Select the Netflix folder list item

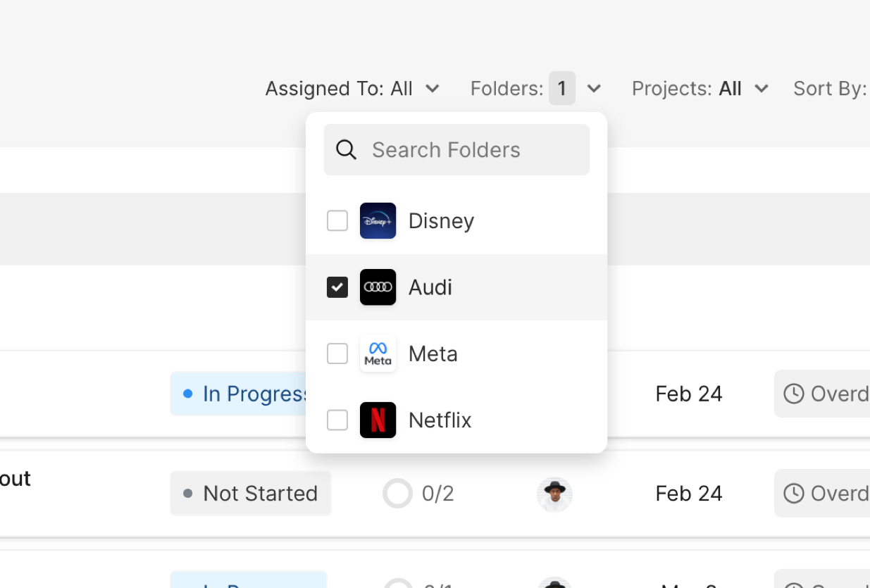coord(440,420)
